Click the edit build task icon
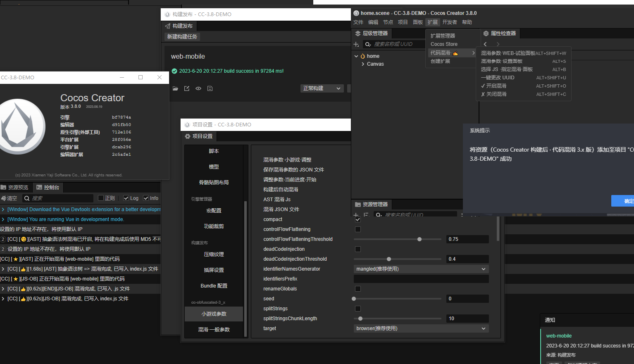The width and height of the screenshot is (634, 364). click(187, 88)
